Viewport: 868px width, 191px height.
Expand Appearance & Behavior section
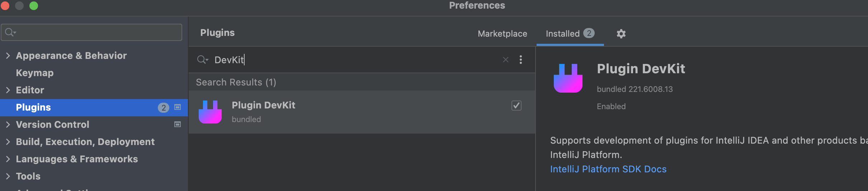tap(8, 56)
